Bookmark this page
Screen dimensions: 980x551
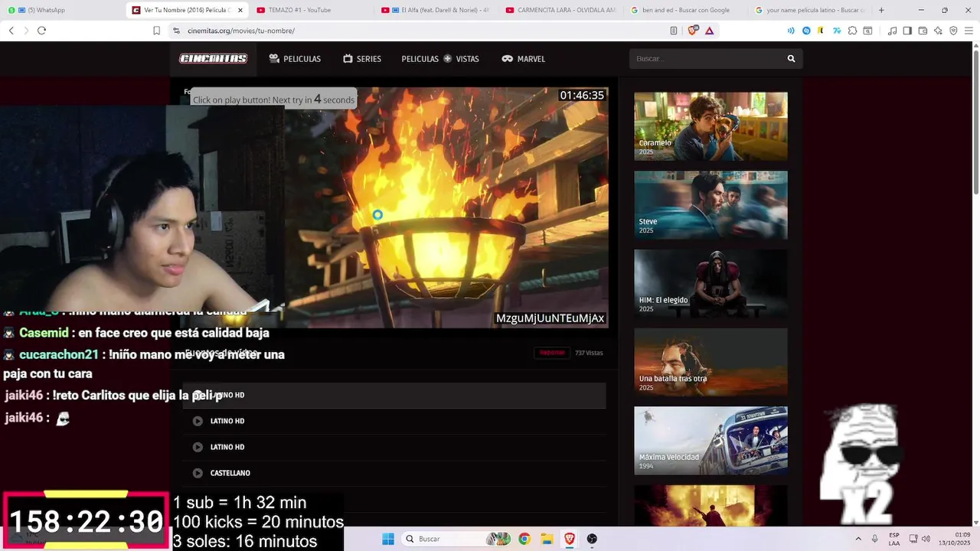click(x=156, y=31)
